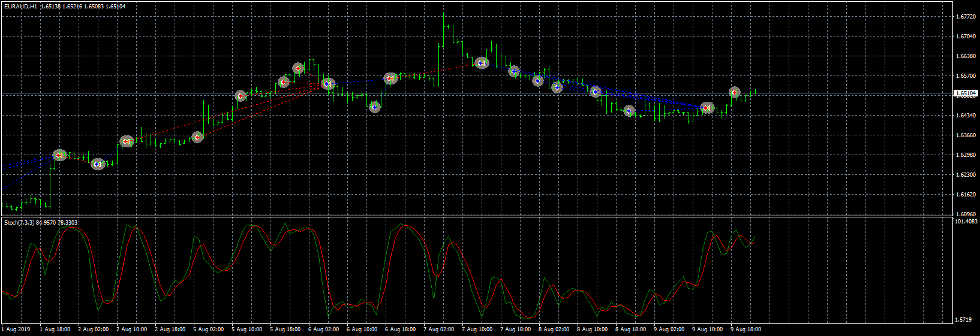Click the 7 Aug 02:00 time label
980x336 pixels.
point(439,329)
